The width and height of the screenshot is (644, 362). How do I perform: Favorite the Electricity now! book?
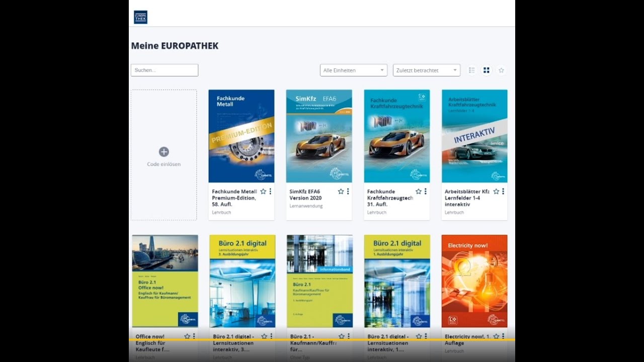coord(496,336)
